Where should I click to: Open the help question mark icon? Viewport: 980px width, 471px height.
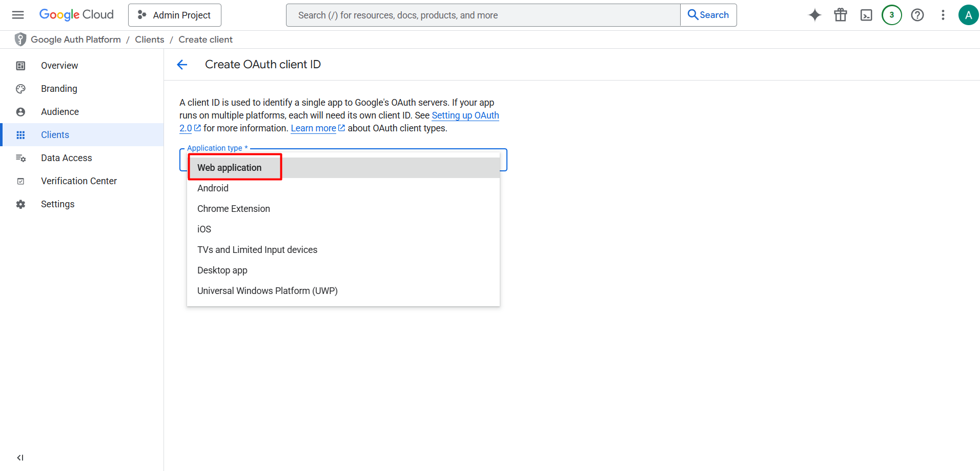[917, 15]
